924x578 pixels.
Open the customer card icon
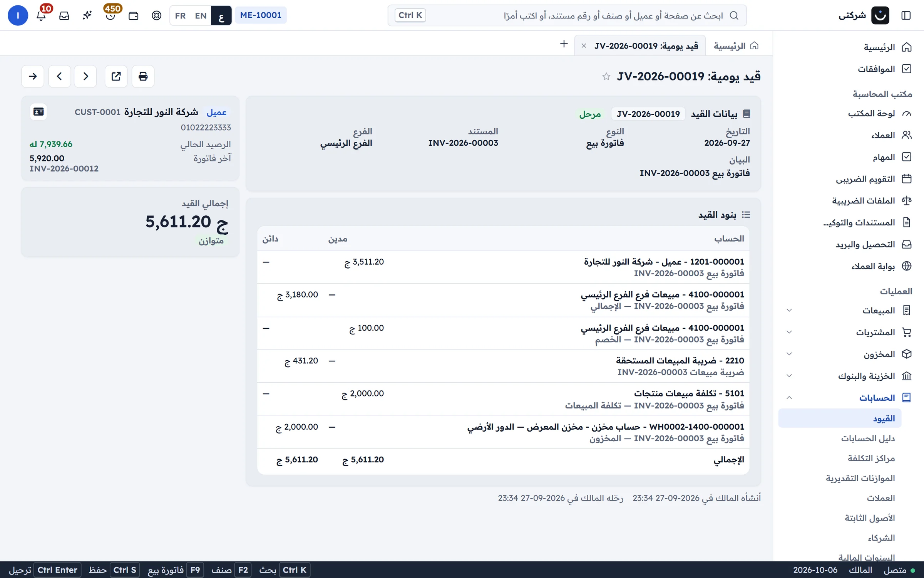point(38,112)
